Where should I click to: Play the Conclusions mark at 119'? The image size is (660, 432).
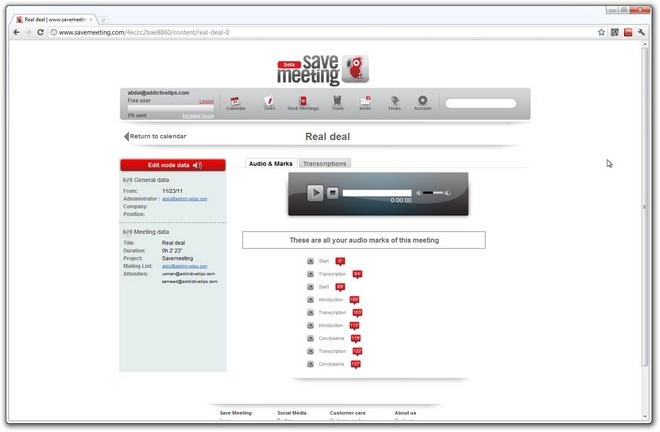(x=310, y=338)
